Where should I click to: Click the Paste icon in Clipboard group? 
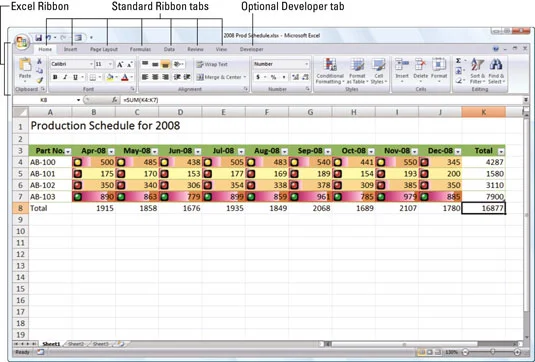pyautogui.click(x=25, y=68)
